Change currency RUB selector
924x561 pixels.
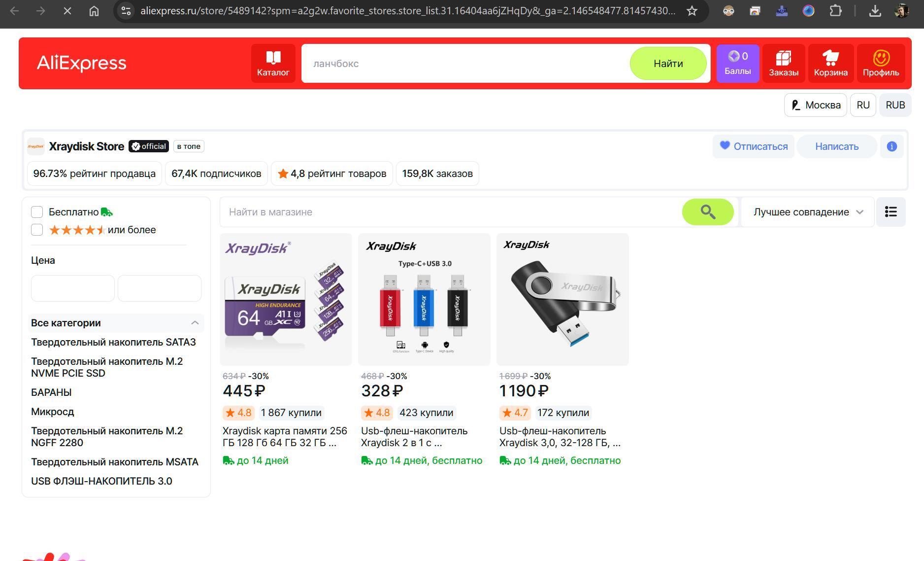pos(895,105)
